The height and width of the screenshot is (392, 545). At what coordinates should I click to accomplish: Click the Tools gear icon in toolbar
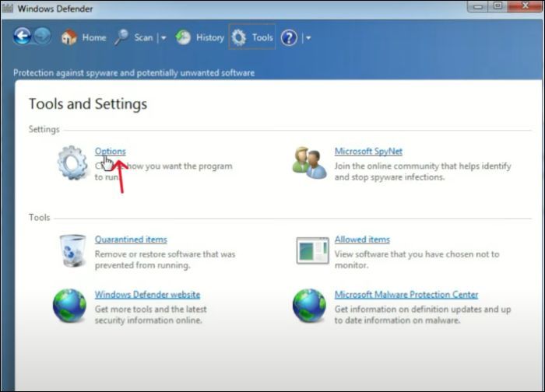point(239,37)
